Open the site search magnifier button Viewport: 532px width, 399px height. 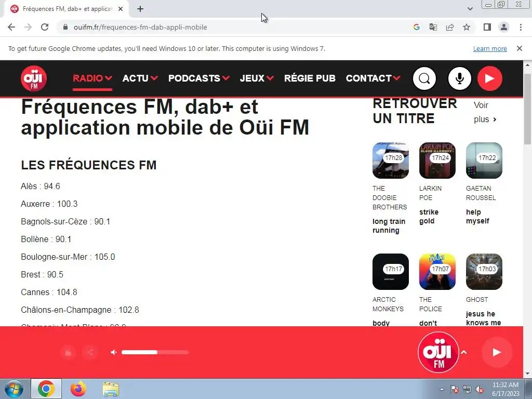(x=424, y=78)
